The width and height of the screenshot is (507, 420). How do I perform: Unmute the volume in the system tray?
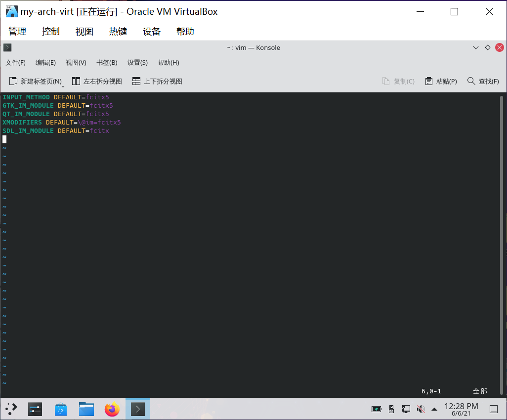click(421, 409)
